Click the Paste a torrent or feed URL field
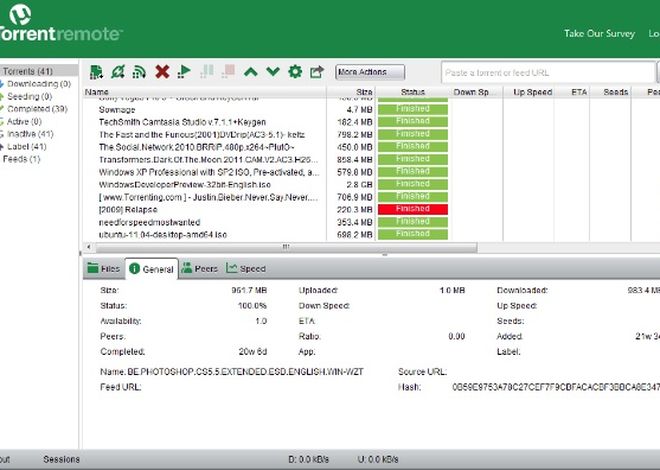Screen dimensions: 660x470 coord(548,72)
